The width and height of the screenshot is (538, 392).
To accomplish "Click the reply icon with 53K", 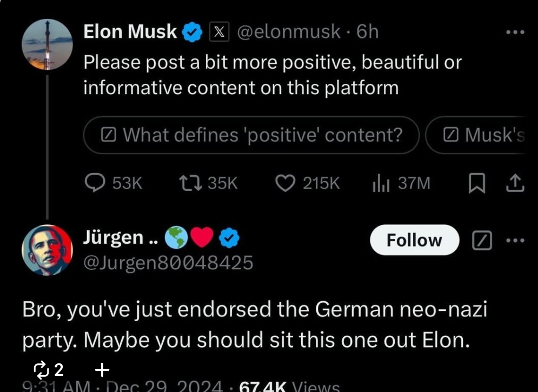I will coord(96,184).
